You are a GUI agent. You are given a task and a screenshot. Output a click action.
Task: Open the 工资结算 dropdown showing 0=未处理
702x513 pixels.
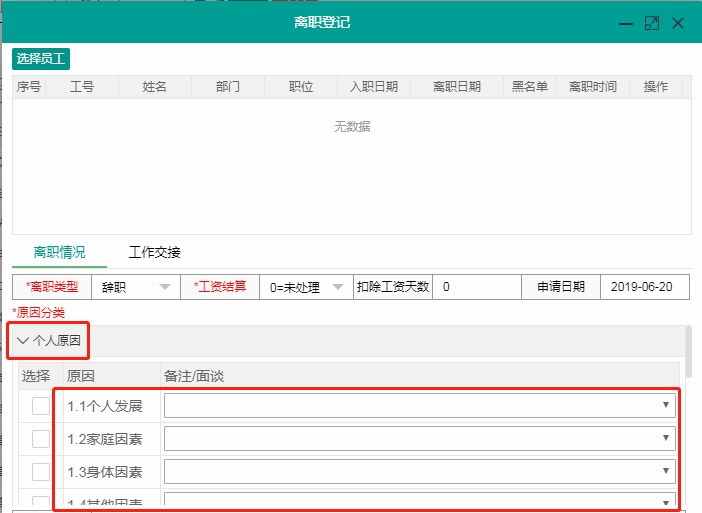click(306, 287)
